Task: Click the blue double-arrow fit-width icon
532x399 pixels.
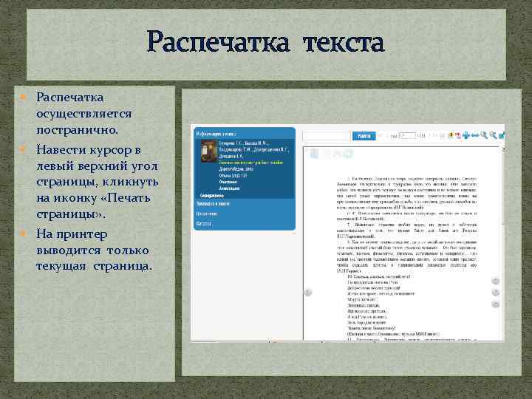Action: coord(475,135)
